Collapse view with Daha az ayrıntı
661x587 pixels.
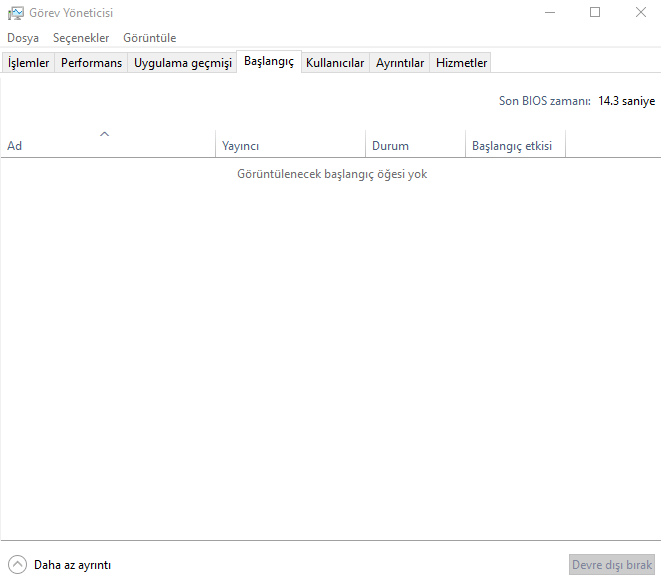pos(59,565)
